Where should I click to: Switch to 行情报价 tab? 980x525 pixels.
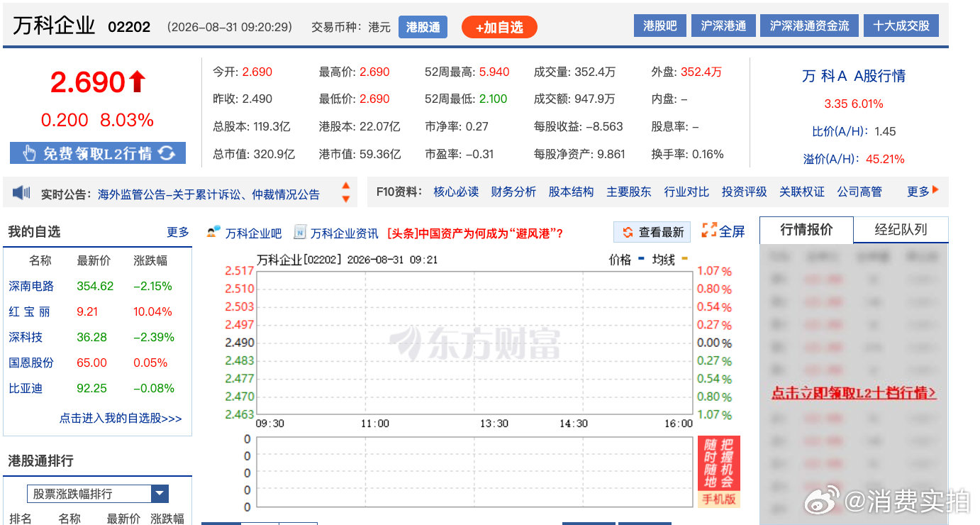point(806,230)
